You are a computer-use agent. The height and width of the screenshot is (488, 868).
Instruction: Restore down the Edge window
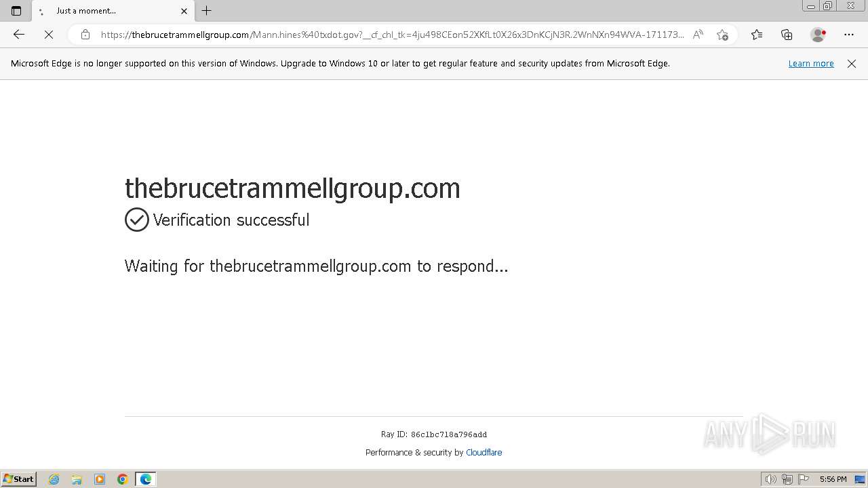click(x=828, y=6)
